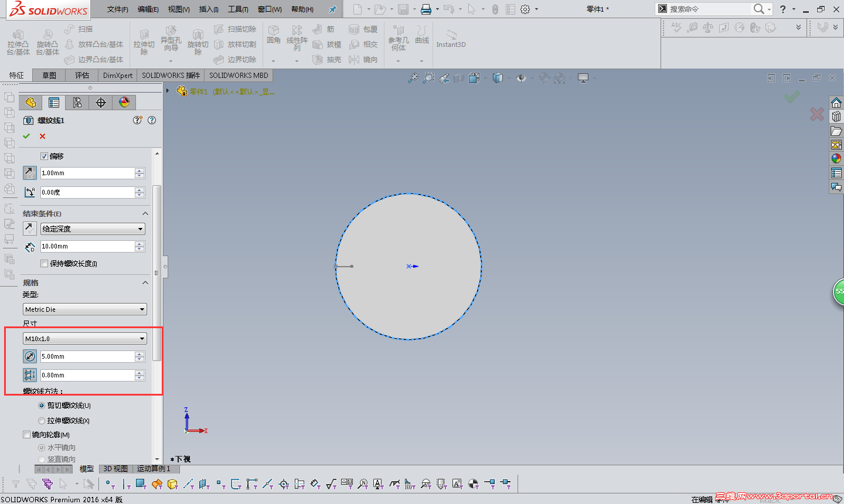Viewport: 844px width, 504px height.
Task: Click the 0.00度 offset angle field
Action: pyautogui.click(x=87, y=192)
